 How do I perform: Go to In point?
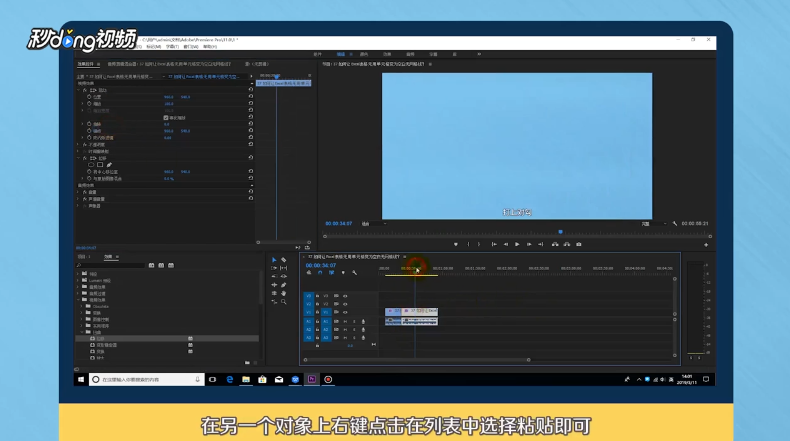click(x=494, y=244)
